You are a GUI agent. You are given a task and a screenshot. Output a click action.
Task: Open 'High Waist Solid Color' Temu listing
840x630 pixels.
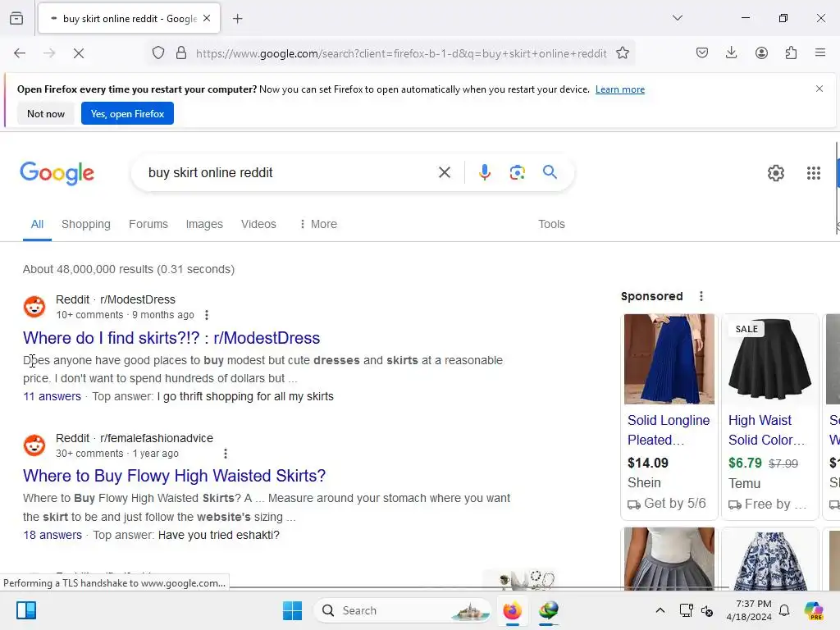767,430
